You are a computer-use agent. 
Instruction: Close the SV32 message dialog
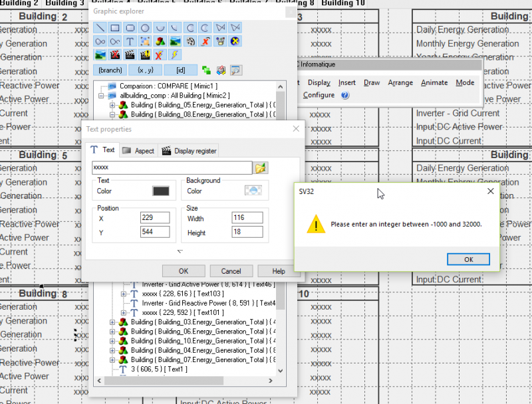(x=490, y=191)
